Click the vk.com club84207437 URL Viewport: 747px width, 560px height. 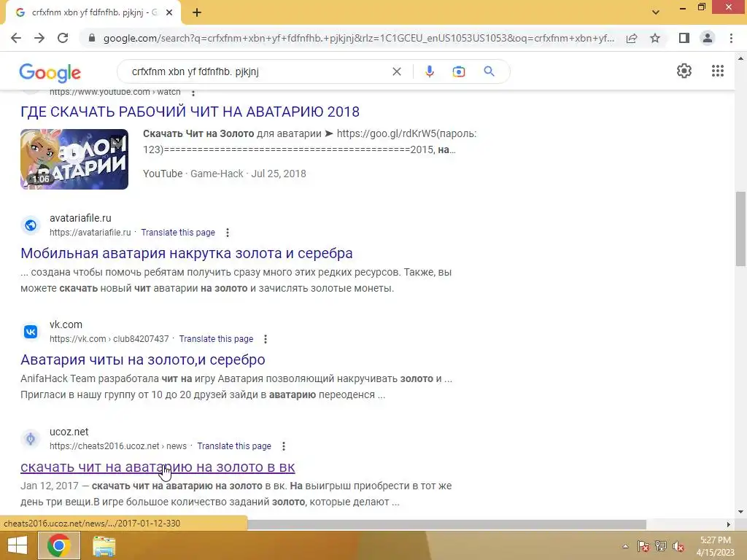[x=109, y=339]
